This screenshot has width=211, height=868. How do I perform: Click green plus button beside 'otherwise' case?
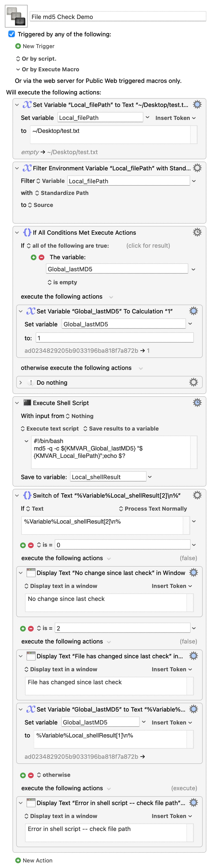point(23,775)
